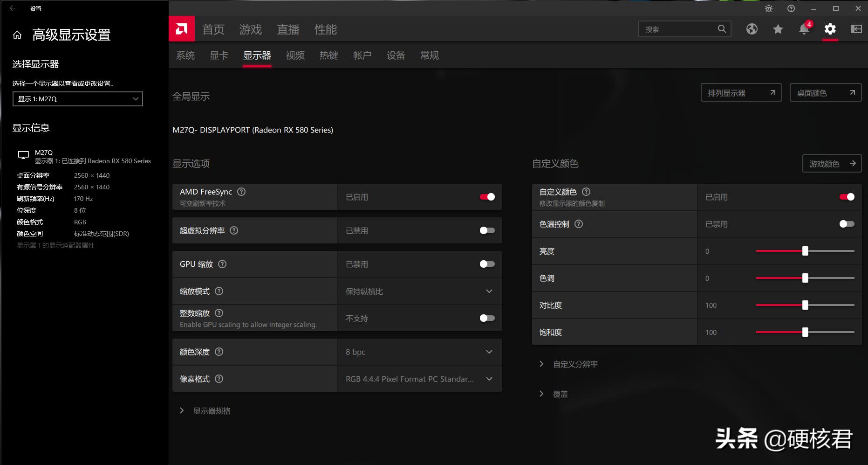Click the 排列显示器 button
The width and height of the screenshot is (868, 465).
click(741, 92)
